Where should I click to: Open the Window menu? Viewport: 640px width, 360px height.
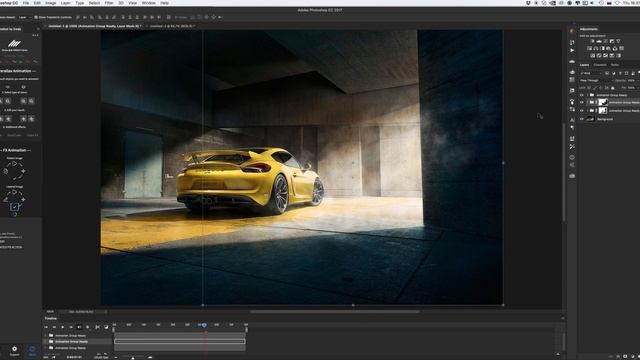149,3
